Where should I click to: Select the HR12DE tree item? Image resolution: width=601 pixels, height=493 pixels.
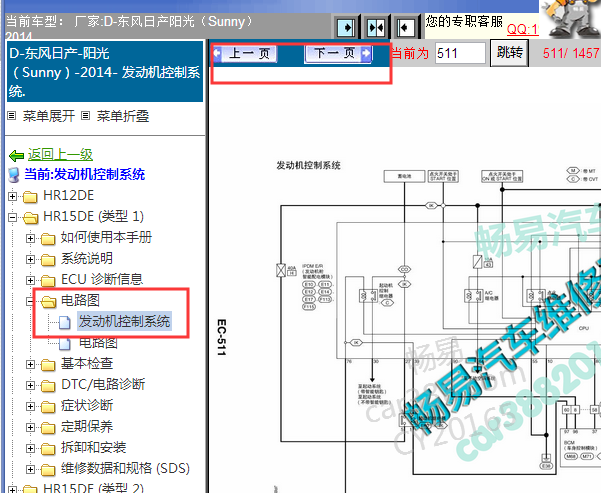68,196
